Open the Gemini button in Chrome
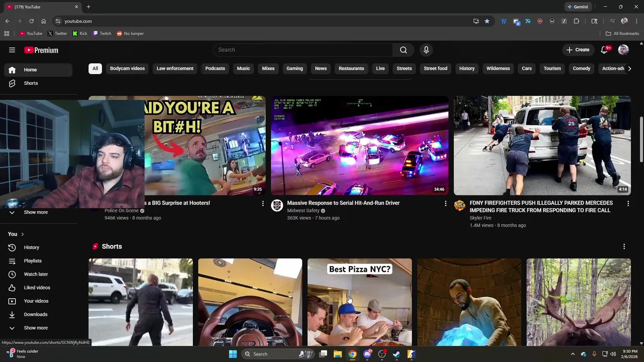Image resolution: width=644 pixels, height=362 pixels. point(577,7)
